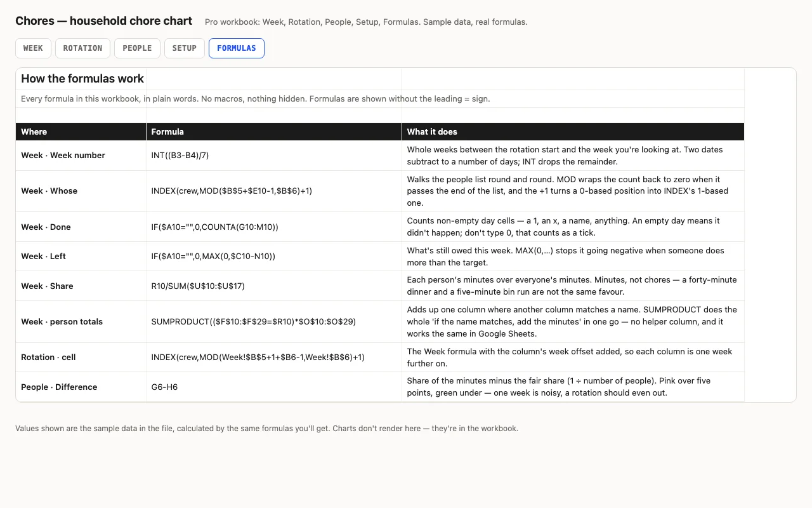The width and height of the screenshot is (812, 508).
Task: Click the 'Where' column header
Action: click(x=81, y=131)
